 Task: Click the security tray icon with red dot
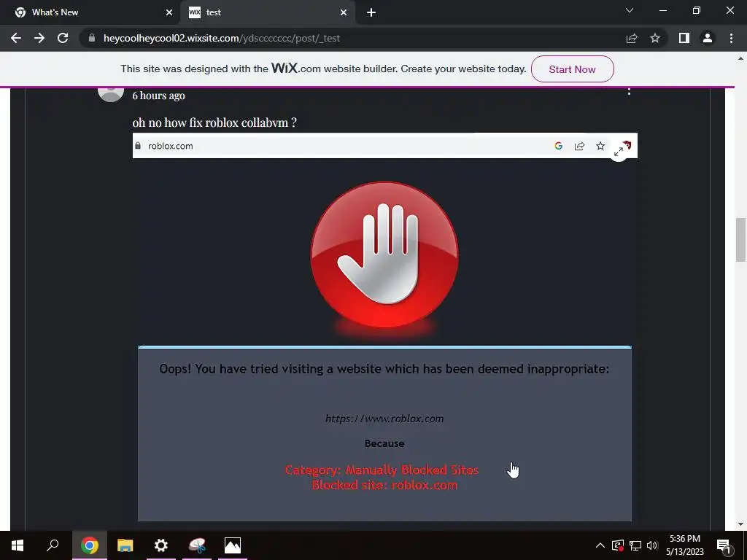pyautogui.click(x=618, y=545)
